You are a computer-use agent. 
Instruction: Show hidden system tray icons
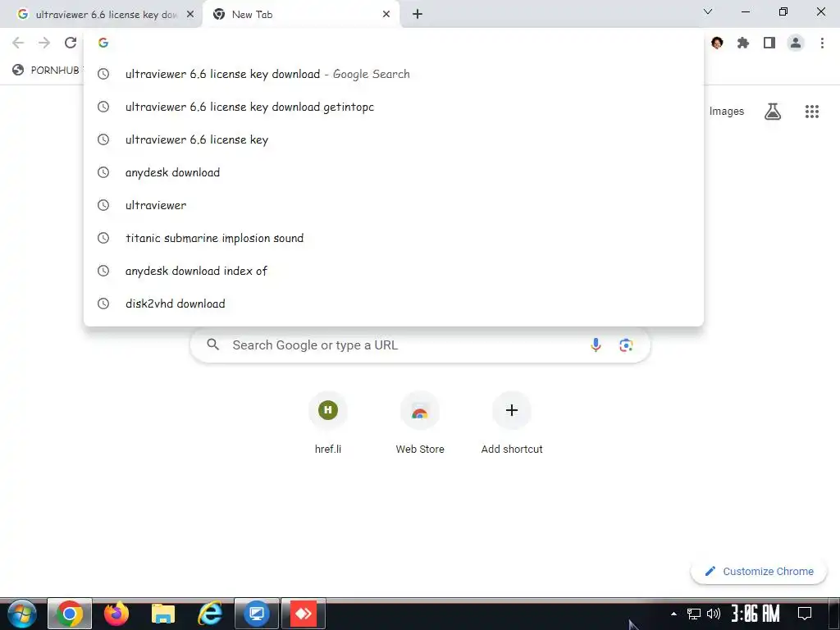pos(673,614)
